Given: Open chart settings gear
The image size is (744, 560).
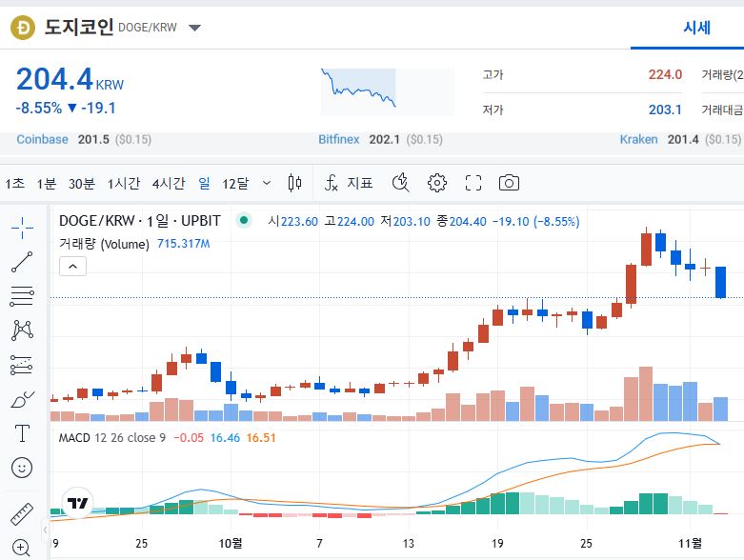Looking at the screenshot, I should click(x=437, y=183).
